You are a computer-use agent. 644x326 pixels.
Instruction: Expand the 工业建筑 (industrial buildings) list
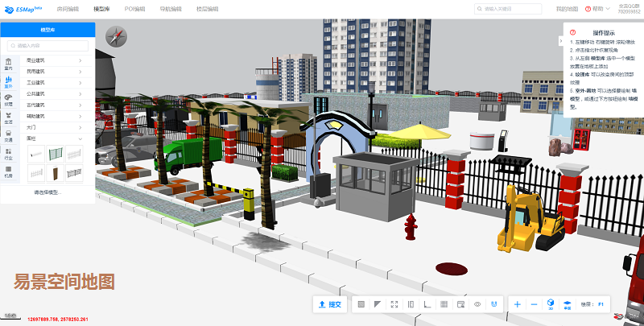point(54,83)
